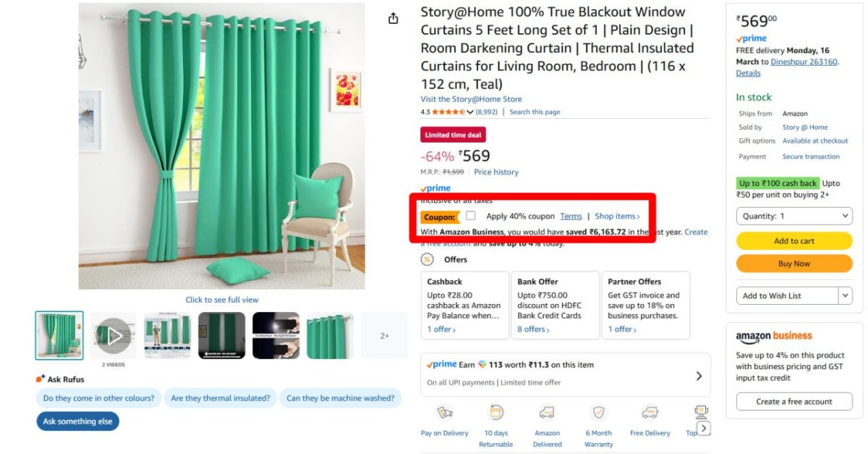Ask Rufus "Can they be machine washed?"
Screen dimensions: 868x454
pyautogui.click(x=340, y=398)
